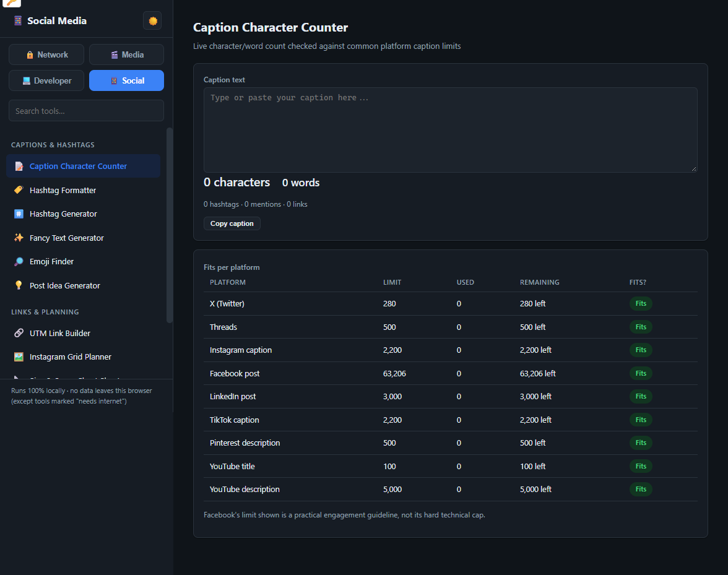Open the UTM Link Builder tool
728x575 pixels.
(x=84, y=333)
